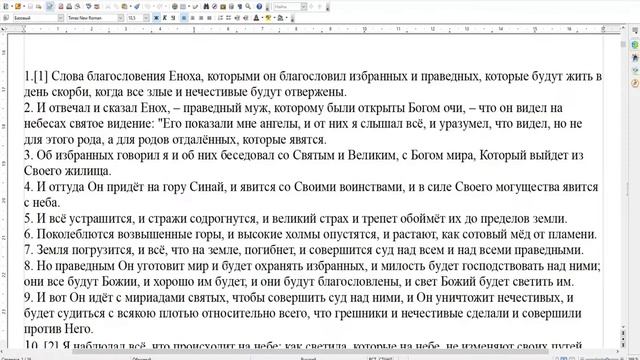Apply the highlighting color

pos(268,18)
